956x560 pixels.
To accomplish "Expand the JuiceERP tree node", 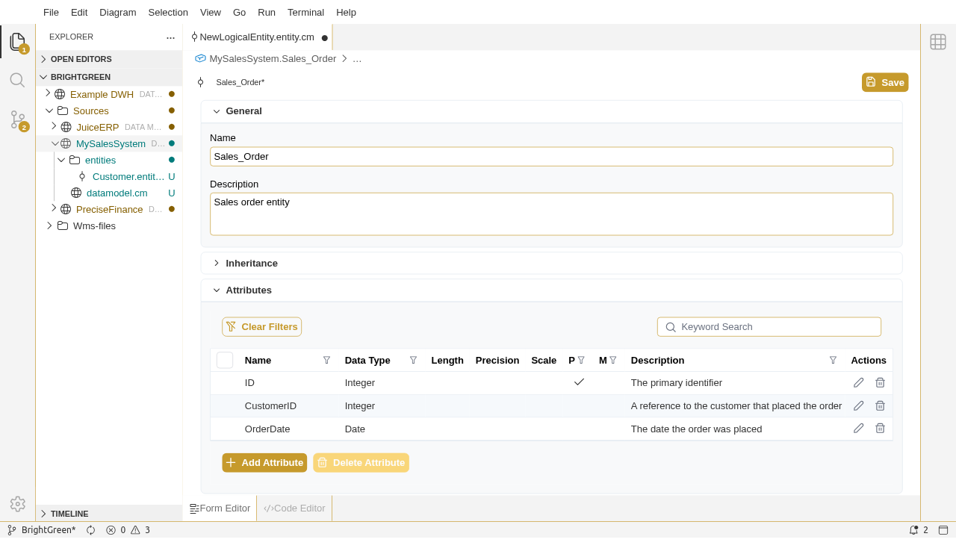I will click(x=54, y=127).
